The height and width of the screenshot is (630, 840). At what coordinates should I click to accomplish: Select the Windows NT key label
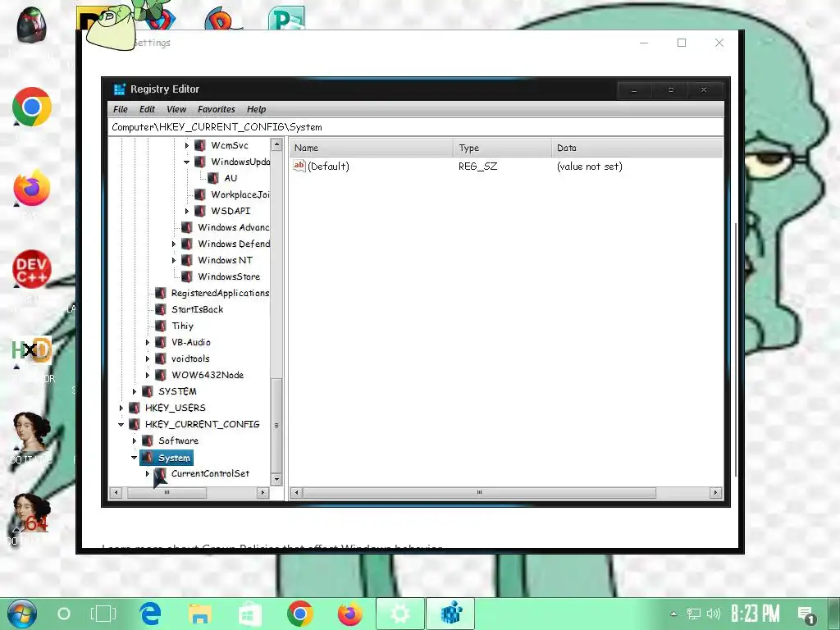pos(225,260)
